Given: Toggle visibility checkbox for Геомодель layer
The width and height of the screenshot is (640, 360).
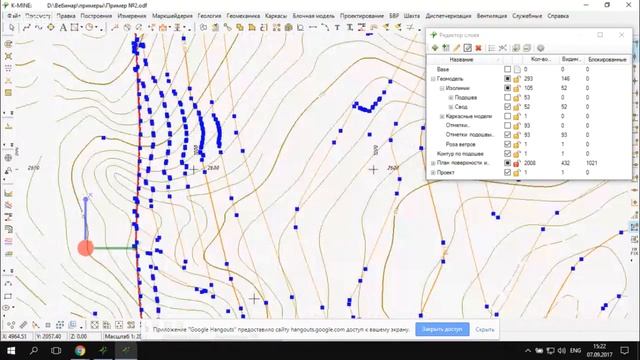Looking at the screenshot, I should click(507, 79).
